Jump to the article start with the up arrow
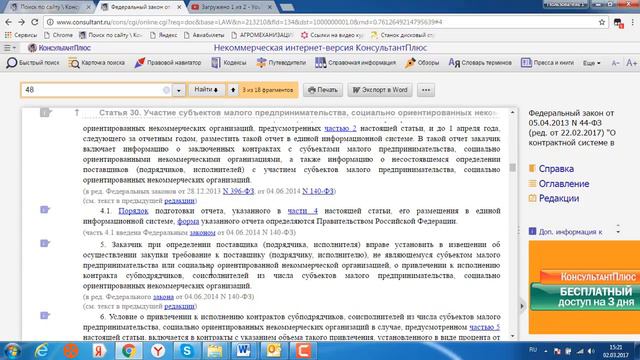This screenshot has width=640, height=360. pyautogui.click(x=77, y=112)
